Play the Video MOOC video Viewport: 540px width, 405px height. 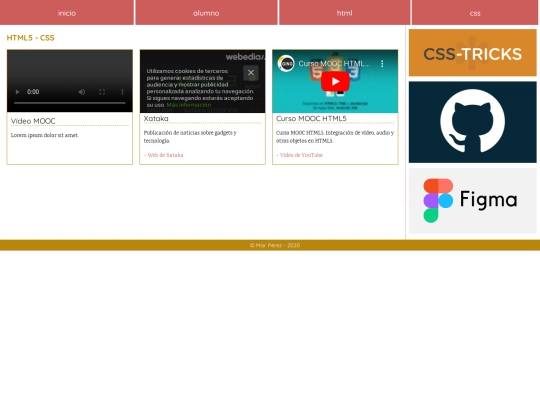(x=17, y=92)
